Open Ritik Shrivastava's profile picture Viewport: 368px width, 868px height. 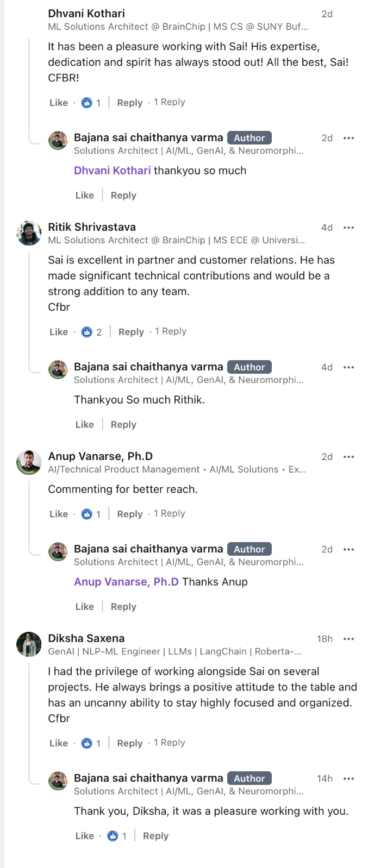coord(29,233)
